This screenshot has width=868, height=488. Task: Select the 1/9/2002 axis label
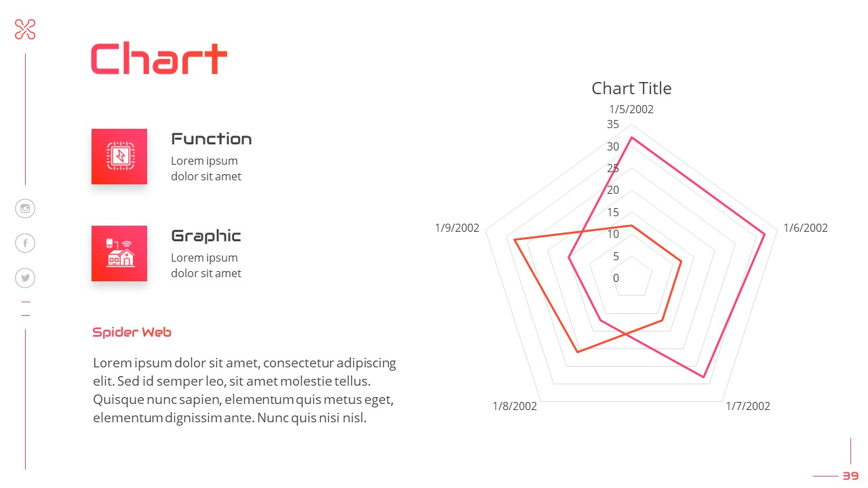point(457,228)
